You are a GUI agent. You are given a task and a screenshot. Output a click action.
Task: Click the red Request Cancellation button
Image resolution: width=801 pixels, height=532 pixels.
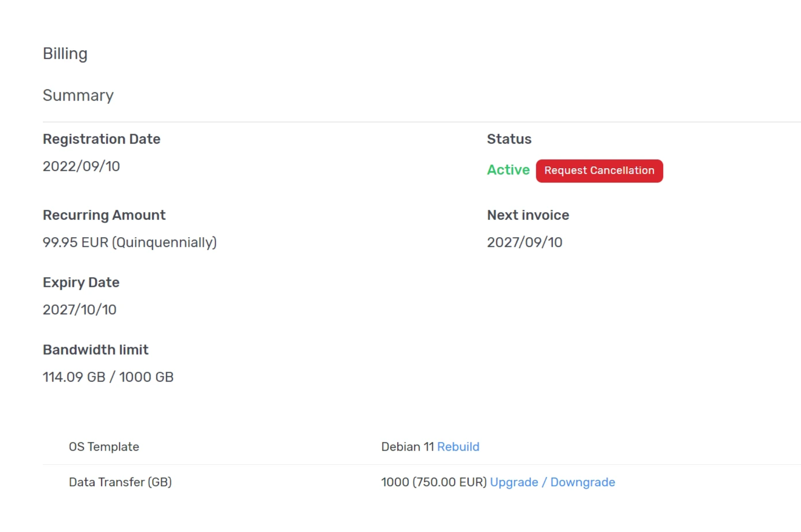tap(599, 171)
